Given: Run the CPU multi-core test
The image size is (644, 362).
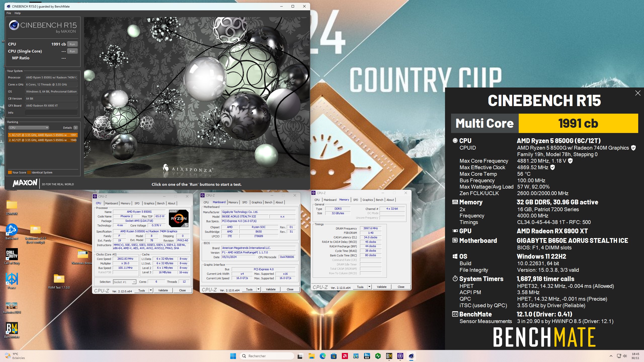Looking at the screenshot, I should tap(72, 44).
